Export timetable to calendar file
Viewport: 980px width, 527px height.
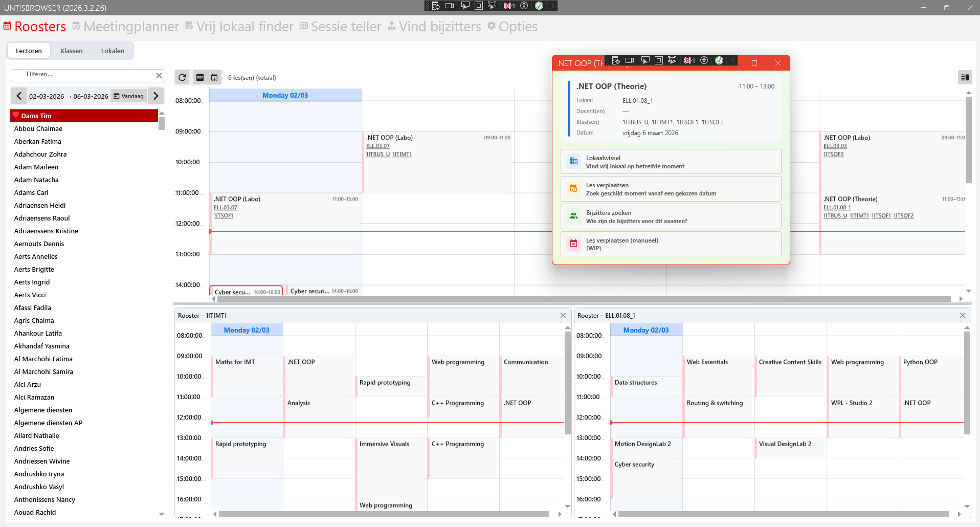tap(214, 77)
